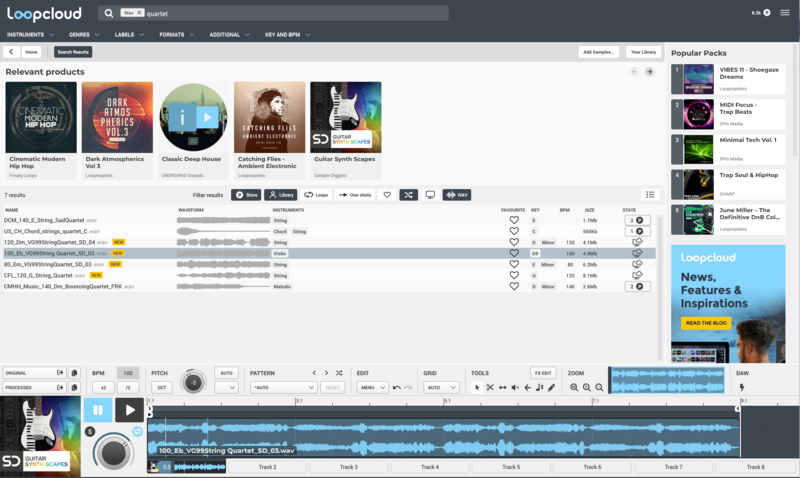Toggle the Loops filter
Screen dimensions: 800x478
click(316, 195)
